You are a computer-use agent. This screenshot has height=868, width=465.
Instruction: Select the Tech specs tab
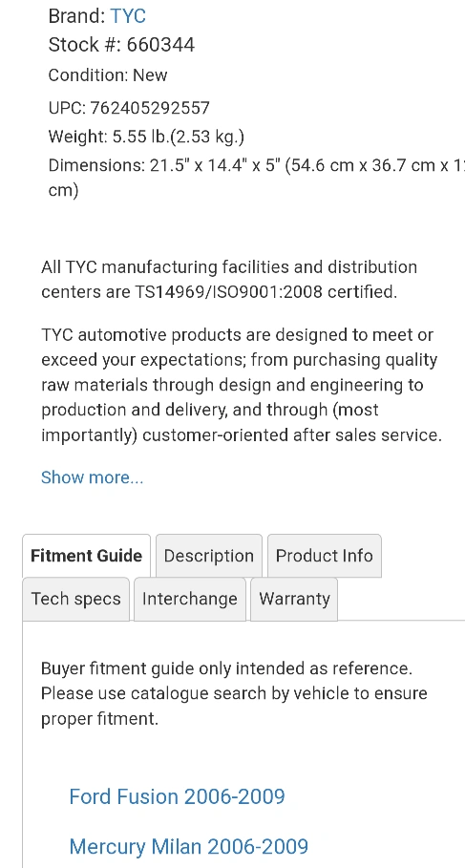[x=75, y=599]
